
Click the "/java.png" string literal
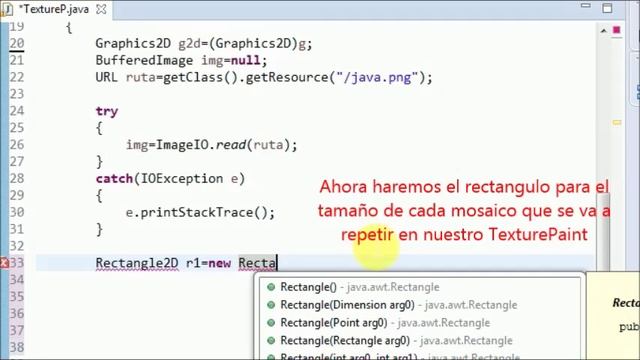pyautogui.click(x=377, y=77)
